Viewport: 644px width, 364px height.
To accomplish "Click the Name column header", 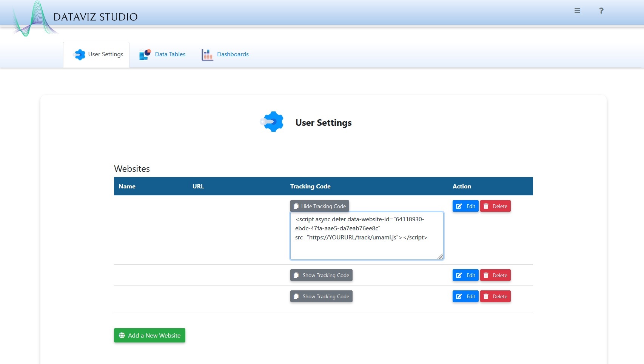I will 127,186.
